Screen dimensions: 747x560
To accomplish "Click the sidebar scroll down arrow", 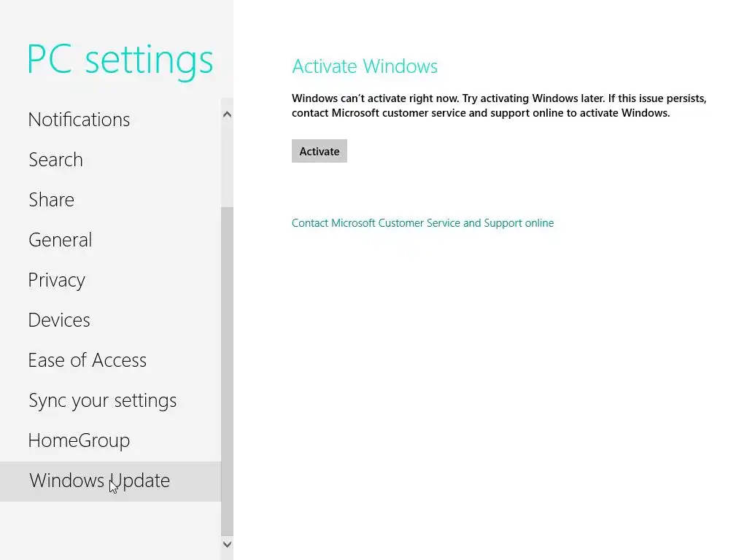I will [228, 544].
